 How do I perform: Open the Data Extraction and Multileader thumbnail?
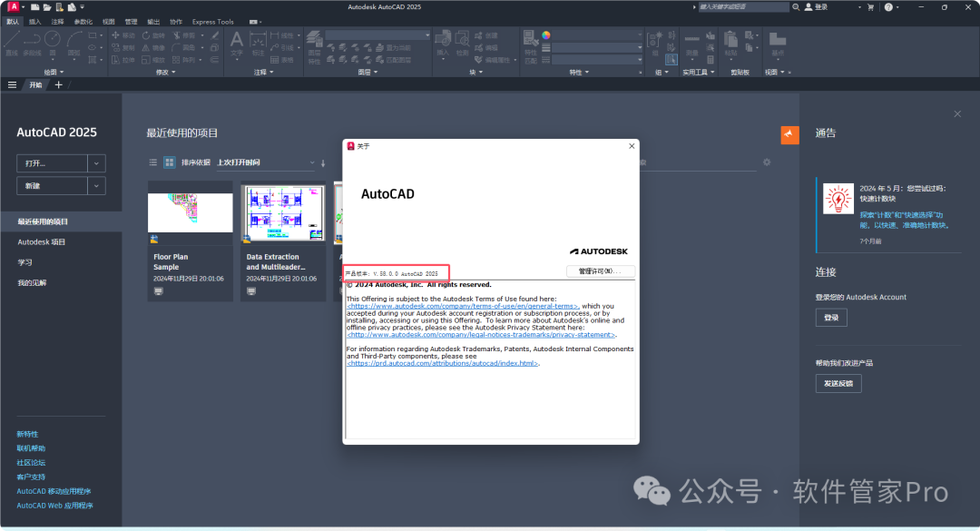(x=283, y=212)
